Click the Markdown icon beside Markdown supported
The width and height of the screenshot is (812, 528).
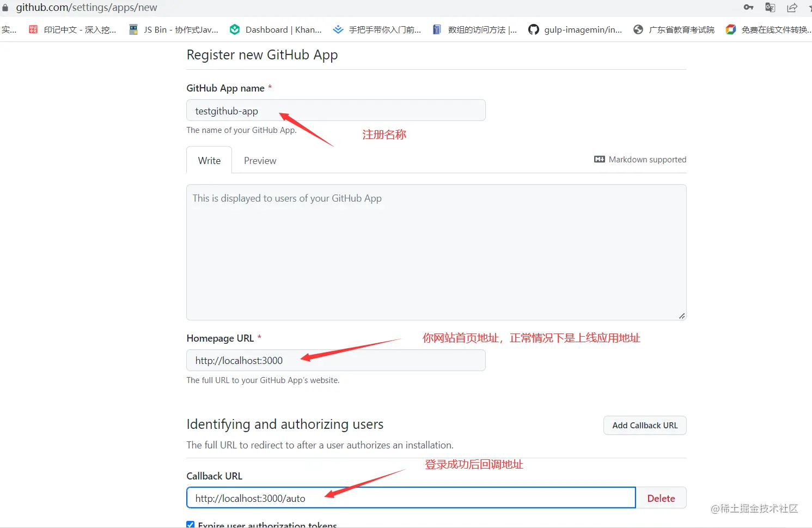tap(600, 159)
